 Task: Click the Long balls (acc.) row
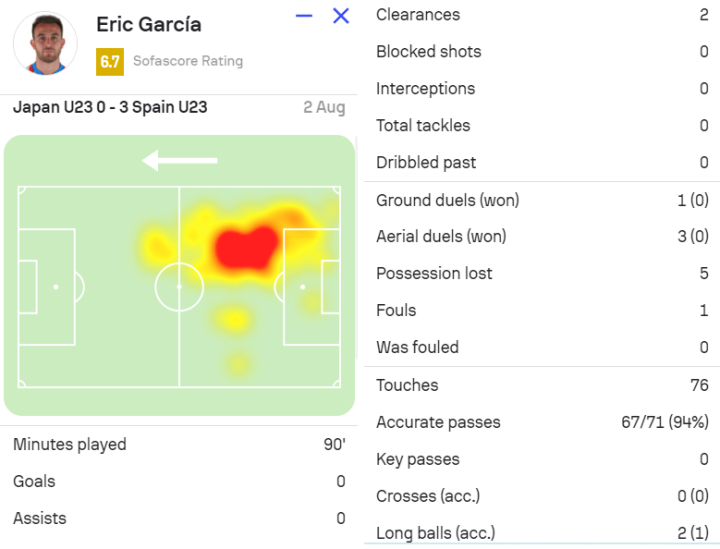pos(541,533)
